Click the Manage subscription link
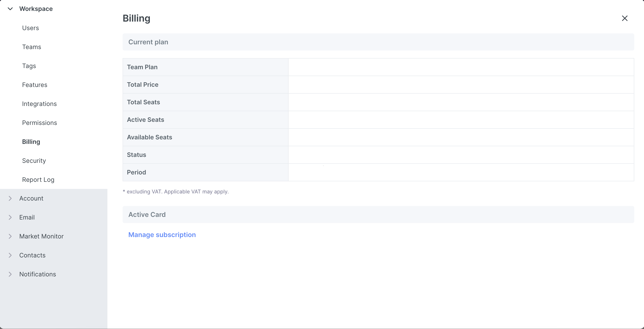Image resolution: width=644 pixels, height=329 pixels. coord(162,235)
